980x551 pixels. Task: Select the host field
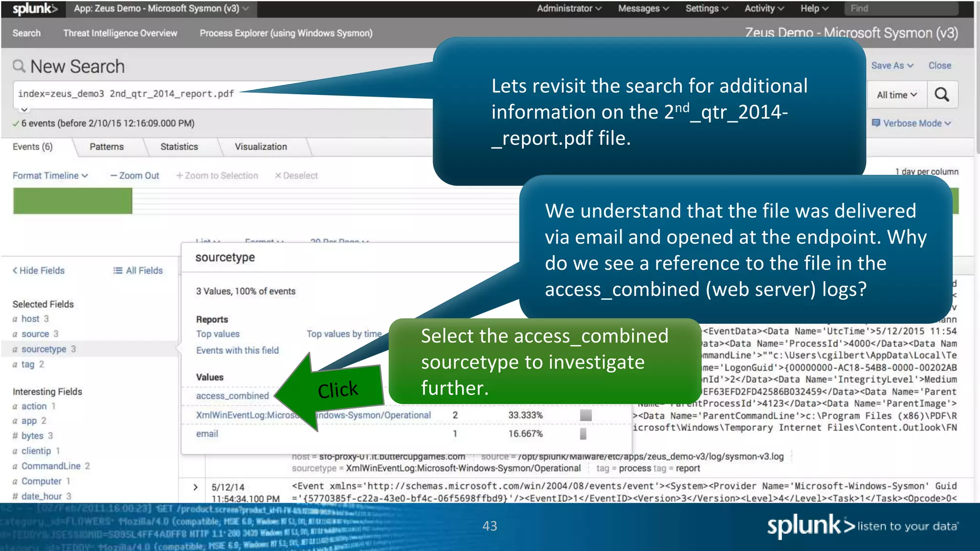pyautogui.click(x=30, y=319)
